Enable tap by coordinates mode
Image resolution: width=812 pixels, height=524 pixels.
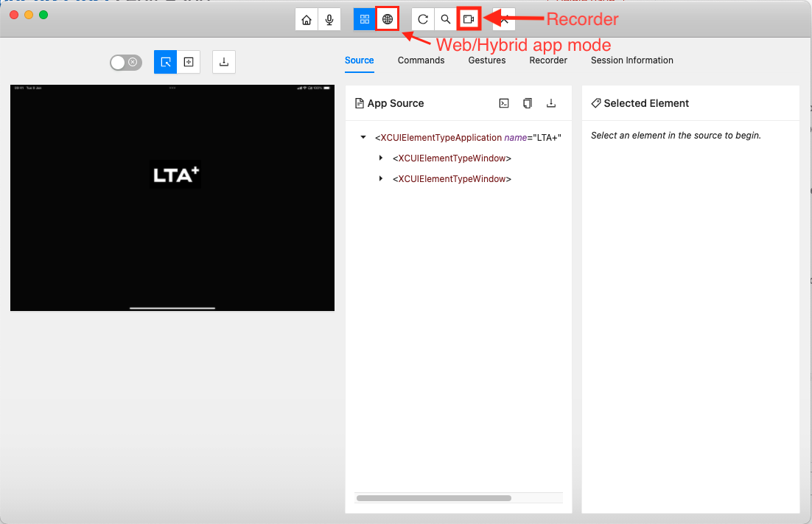tap(189, 63)
